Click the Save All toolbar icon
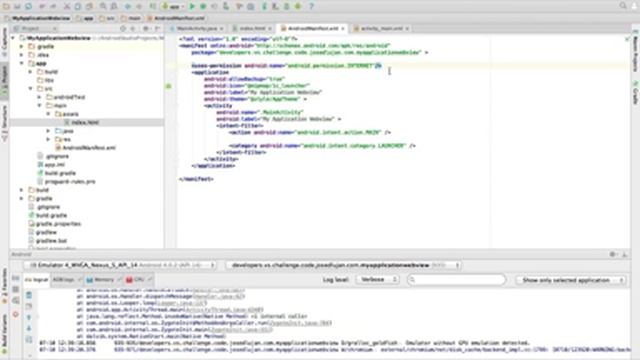This screenshot has width=640, height=360. (x=17, y=6)
